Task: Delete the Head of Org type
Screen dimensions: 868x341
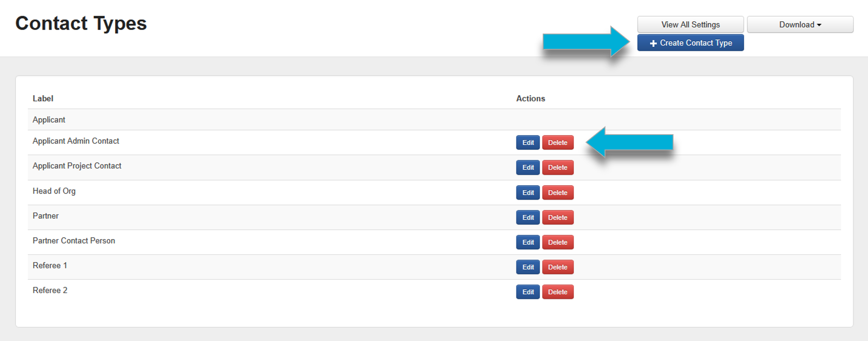Action: pyautogui.click(x=558, y=192)
